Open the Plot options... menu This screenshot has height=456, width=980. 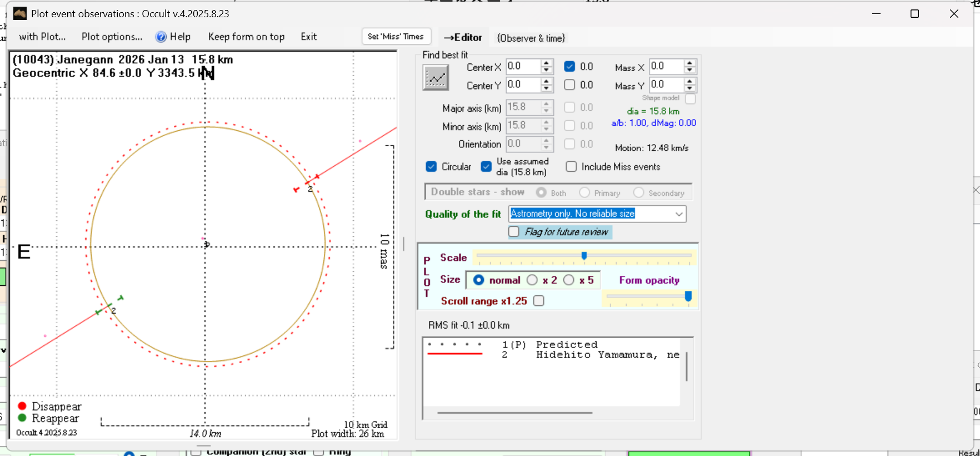[x=112, y=37]
